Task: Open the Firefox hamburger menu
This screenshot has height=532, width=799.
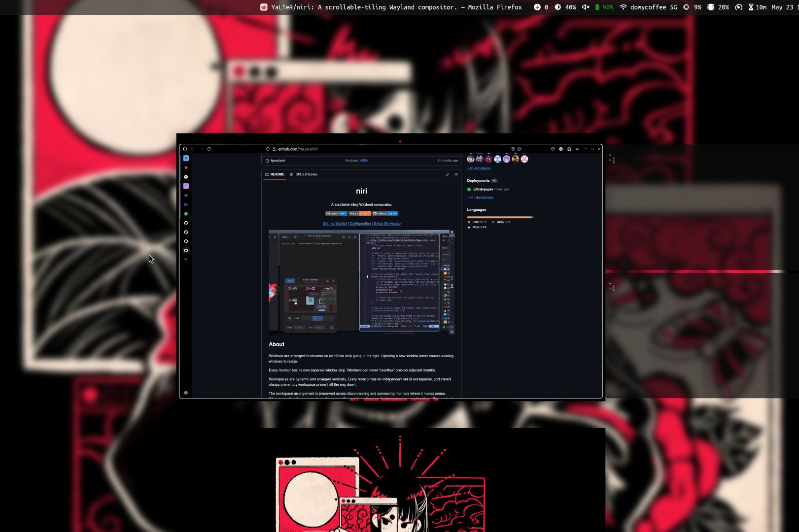Action: (x=577, y=149)
